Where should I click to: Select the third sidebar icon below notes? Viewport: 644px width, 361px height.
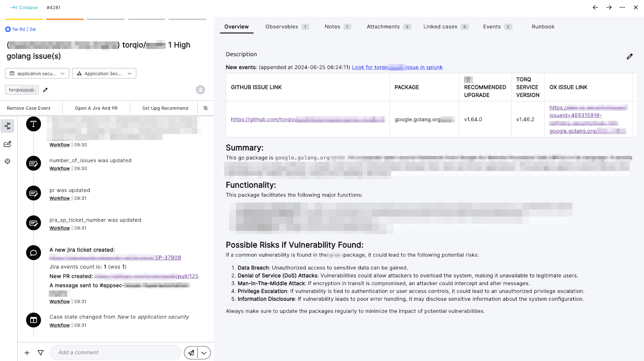tap(8, 161)
